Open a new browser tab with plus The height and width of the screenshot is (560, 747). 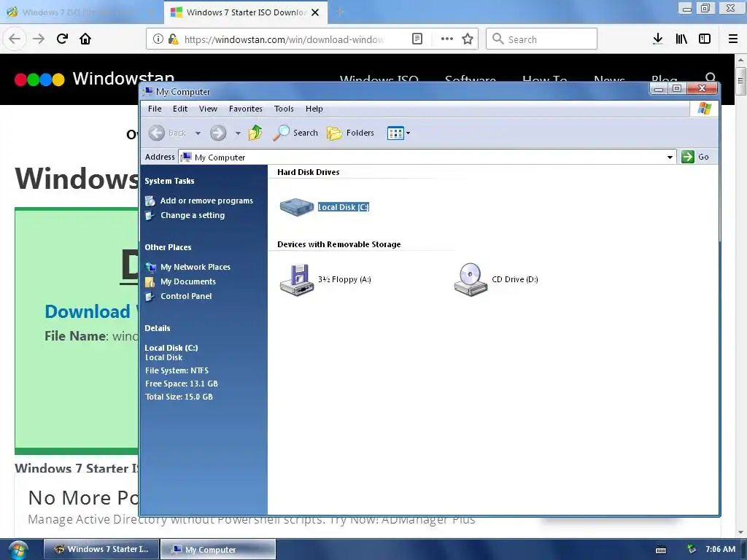coord(340,12)
